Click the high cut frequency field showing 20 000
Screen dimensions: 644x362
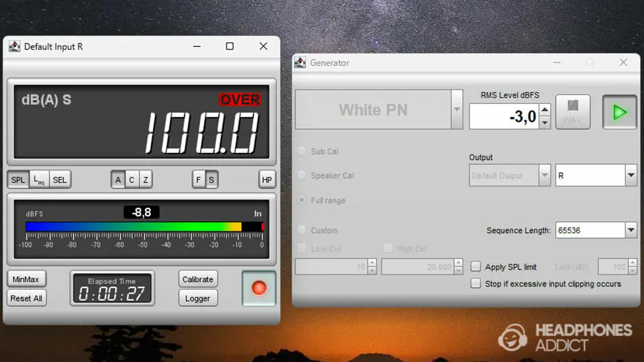(418, 267)
